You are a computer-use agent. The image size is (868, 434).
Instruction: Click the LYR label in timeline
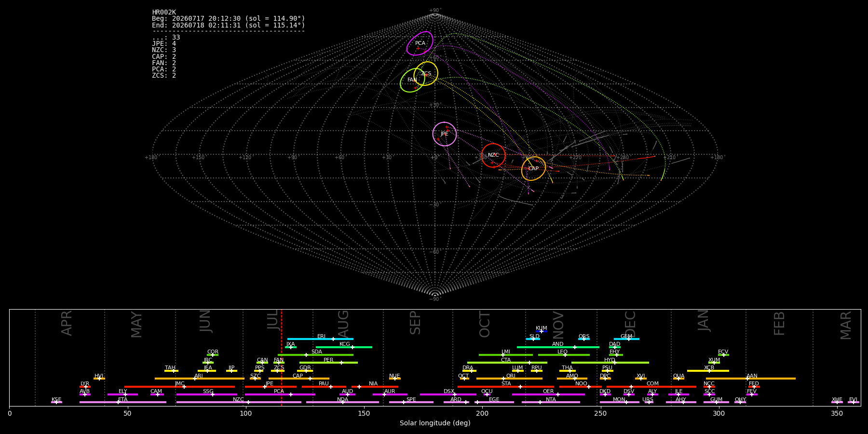[x=85, y=384]
